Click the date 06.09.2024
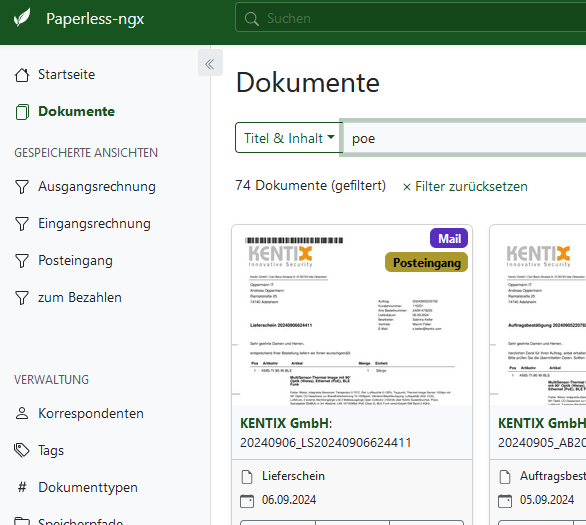The height and width of the screenshot is (525, 586). (x=289, y=500)
